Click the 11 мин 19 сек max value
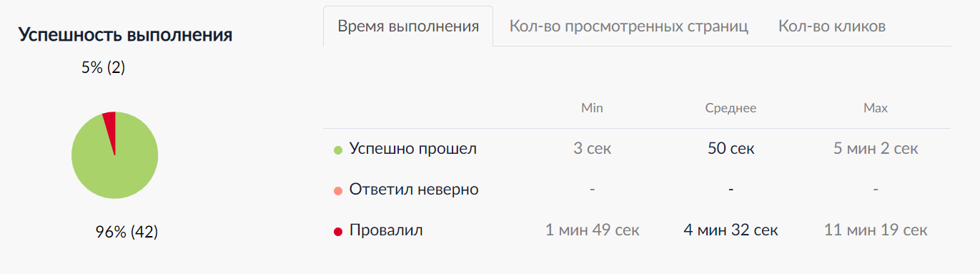Image resolution: width=980 pixels, height=274 pixels. coord(876,230)
